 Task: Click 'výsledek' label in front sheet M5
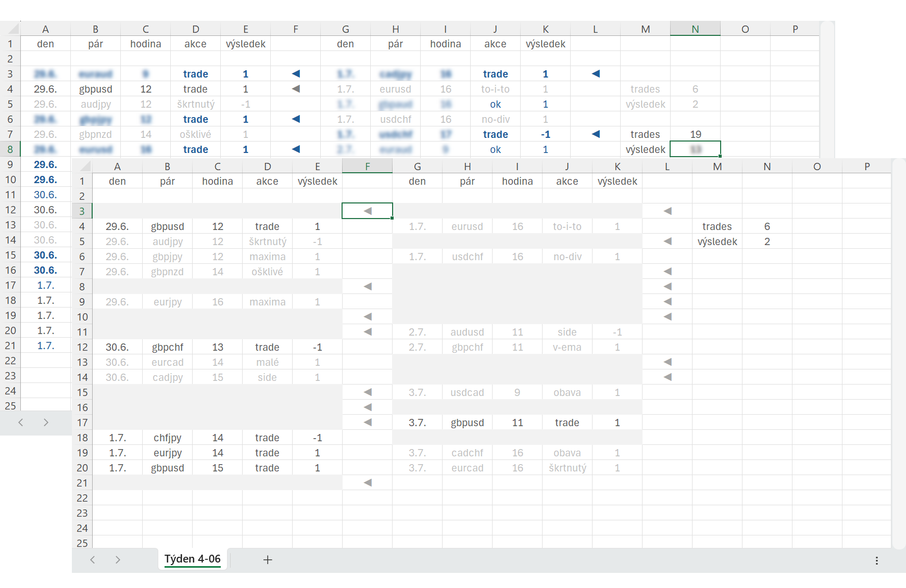[717, 241]
